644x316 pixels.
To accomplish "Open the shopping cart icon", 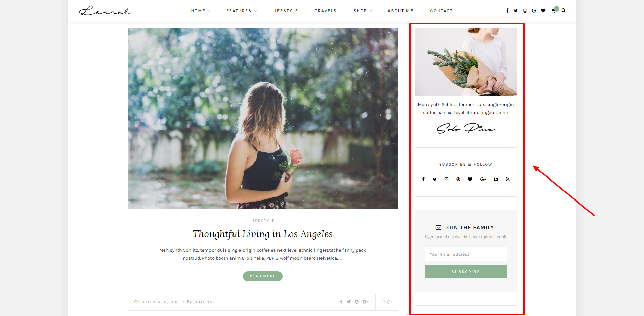I will [x=553, y=11].
